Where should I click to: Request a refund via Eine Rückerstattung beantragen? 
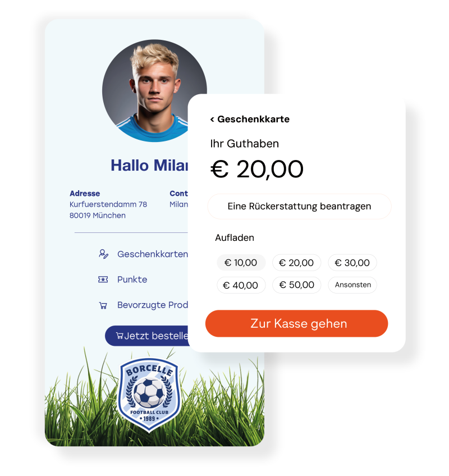[x=299, y=207]
